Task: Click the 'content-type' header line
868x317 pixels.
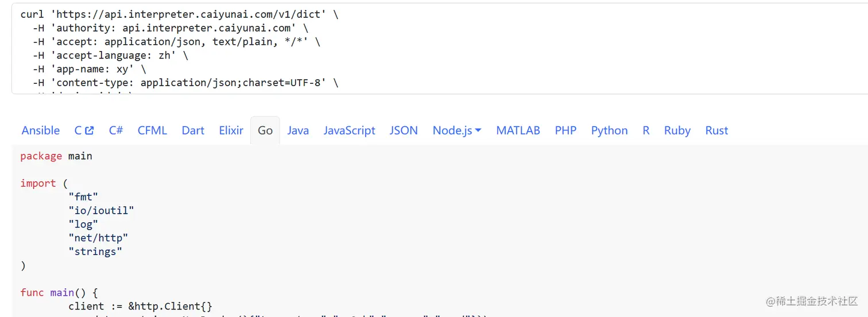Action: tap(185, 83)
